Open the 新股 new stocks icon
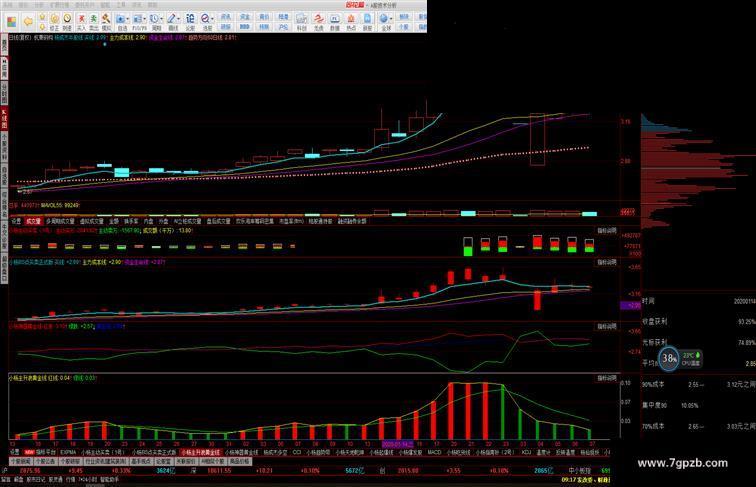756x487 pixels. click(367, 21)
